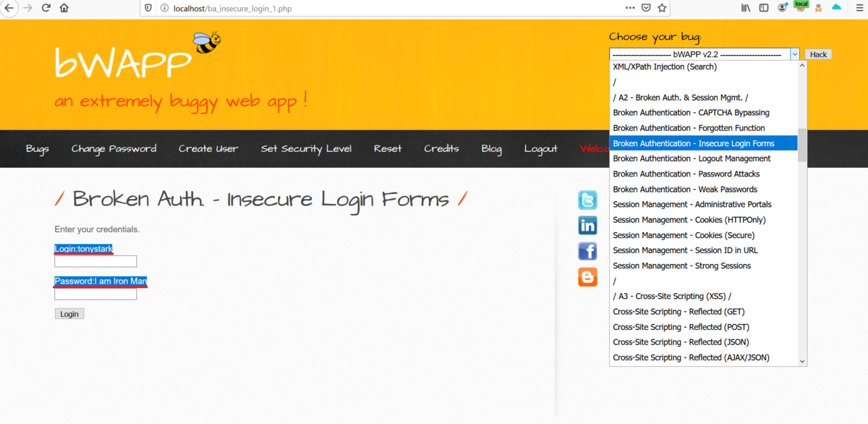Screen dimensions: 868x424
Task: Select Cross-Site Scripting - Reflected (JSON)
Action: pyautogui.click(x=704, y=342)
